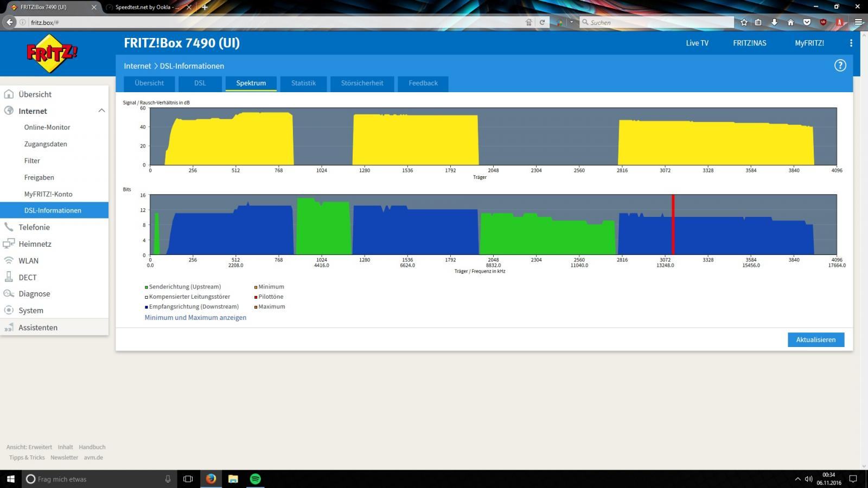Click Minimum und Maximum anzeigen link
868x488 pixels.
[195, 318]
